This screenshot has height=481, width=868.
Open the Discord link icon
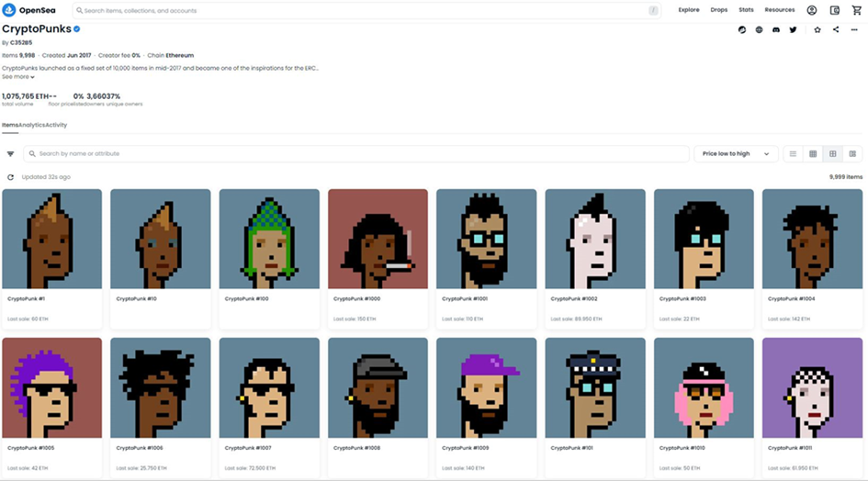click(776, 30)
